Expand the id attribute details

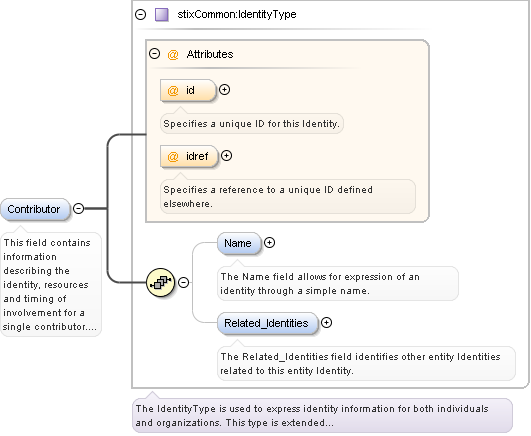coord(224,89)
